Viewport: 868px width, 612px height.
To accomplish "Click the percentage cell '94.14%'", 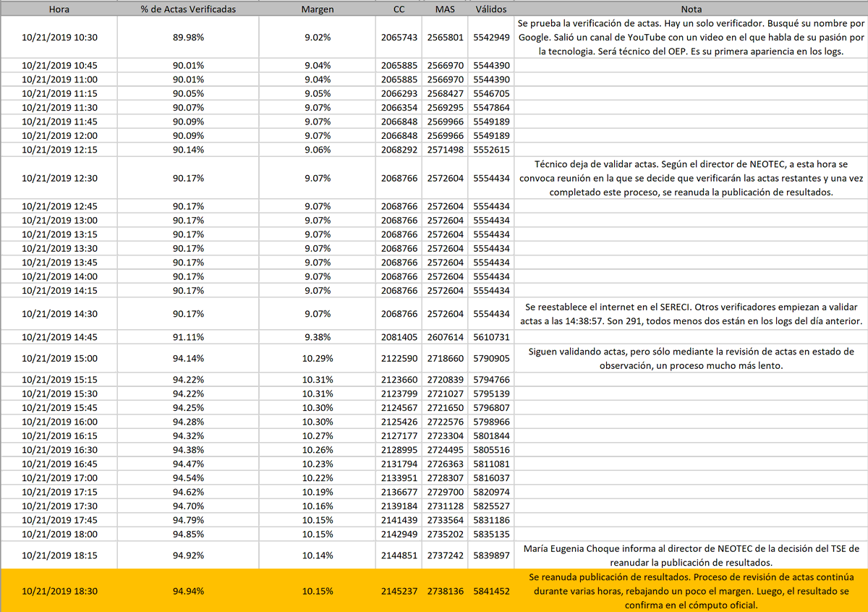I will (x=188, y=358).
